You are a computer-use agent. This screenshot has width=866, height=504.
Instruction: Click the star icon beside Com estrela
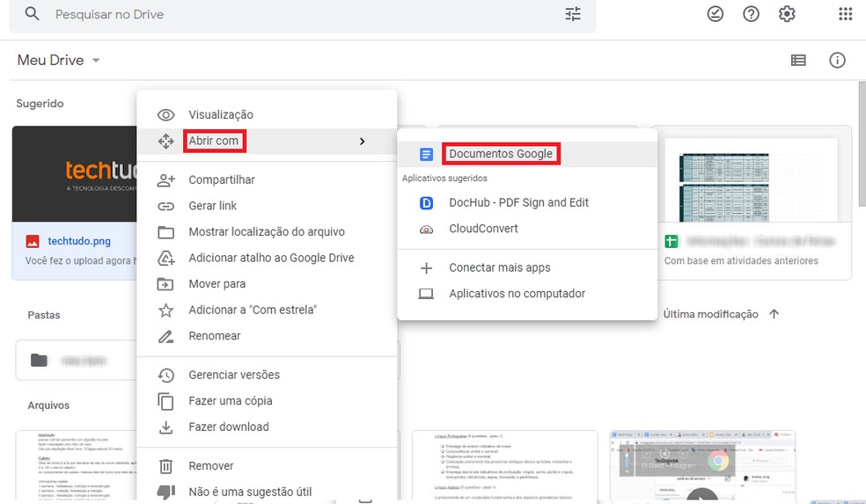click(165, 310)
